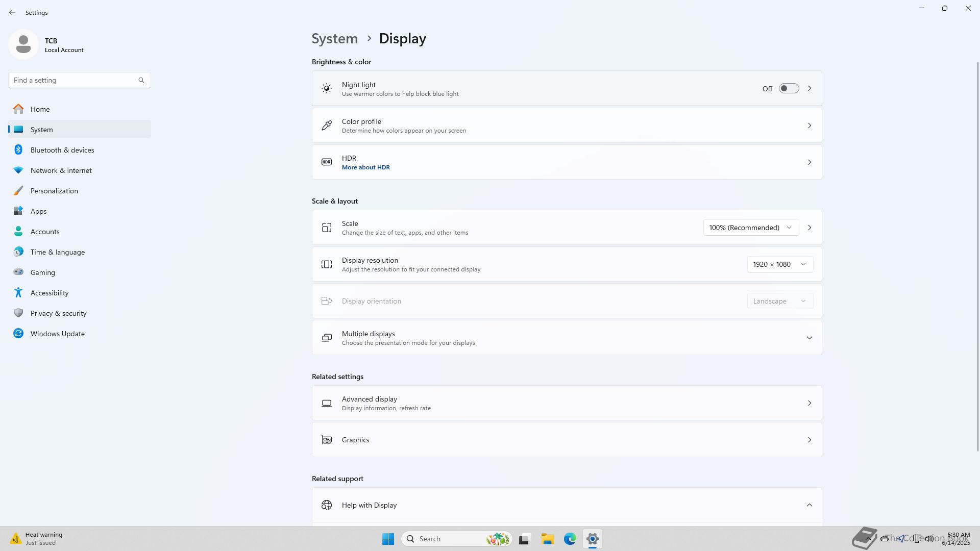The width and height of the screenshot is (980, 551).
Task: Click the Bluetooth & devices sidebar icon
Action: pyautogui.click(x=18, y=150)
